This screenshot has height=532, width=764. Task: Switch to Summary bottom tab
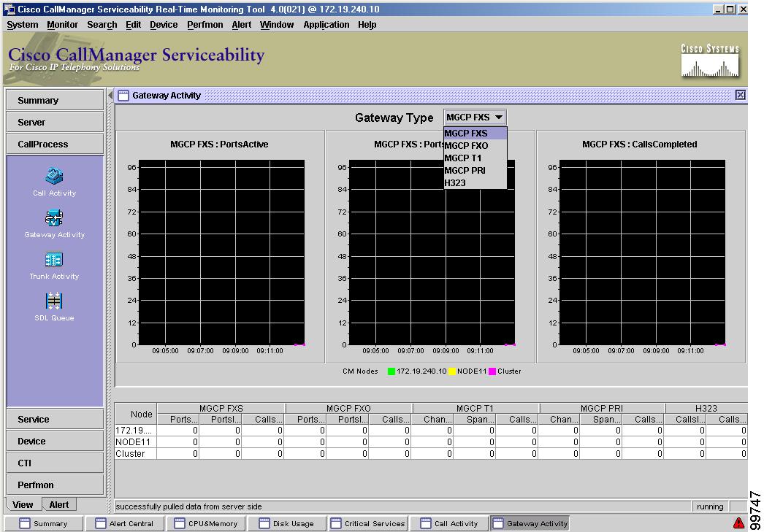tap(44, 524)
